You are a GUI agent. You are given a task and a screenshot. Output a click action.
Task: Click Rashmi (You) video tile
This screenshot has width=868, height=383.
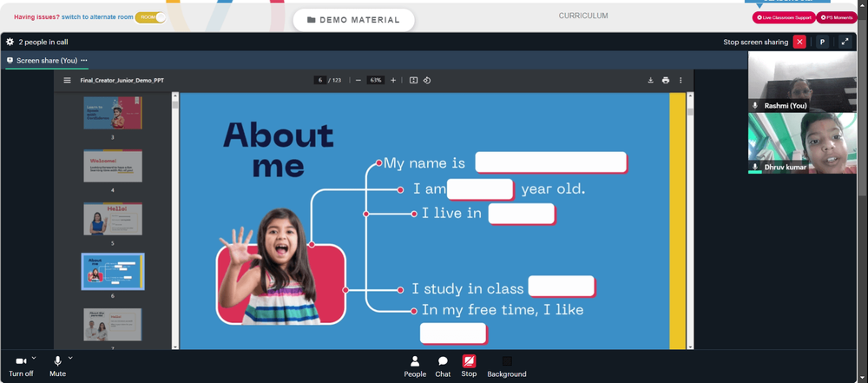pos(802,82)
